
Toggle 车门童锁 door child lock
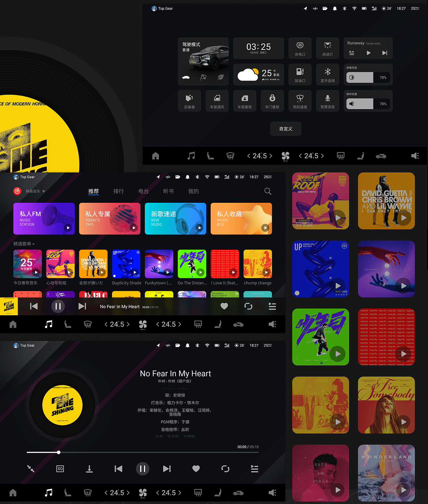[272, 101]
